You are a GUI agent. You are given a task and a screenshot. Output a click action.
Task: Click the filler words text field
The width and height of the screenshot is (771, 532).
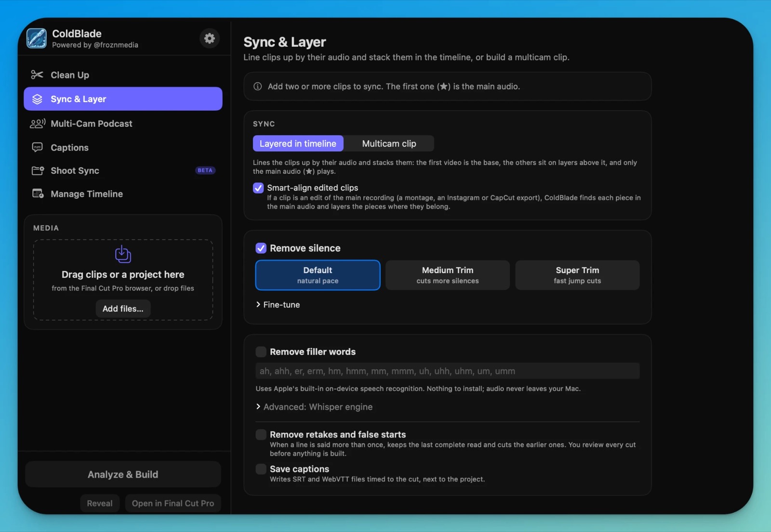(448, 371)
